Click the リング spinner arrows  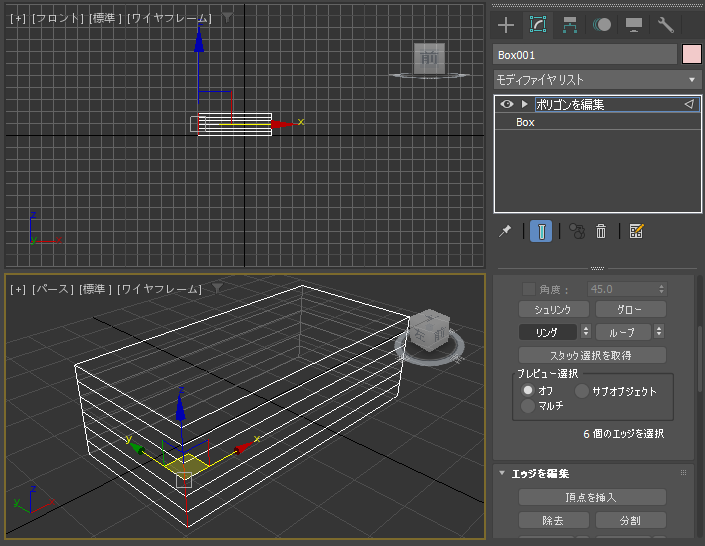pyautogui.click(x=585, y=332)
